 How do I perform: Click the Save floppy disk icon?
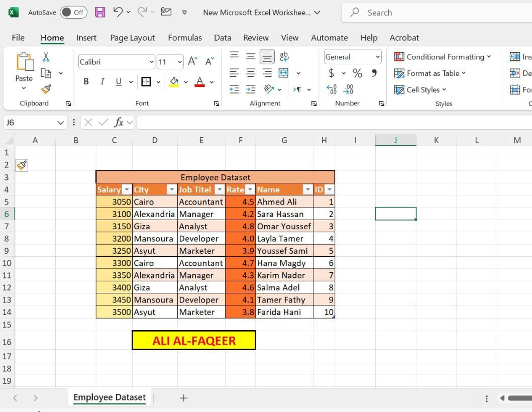click(x=100, y=13)
